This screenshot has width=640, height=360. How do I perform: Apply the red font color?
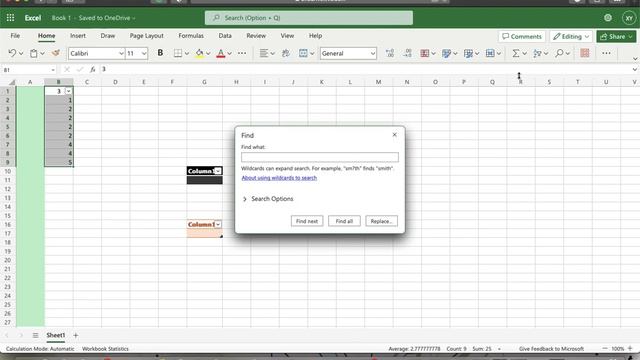pos(220,53)
